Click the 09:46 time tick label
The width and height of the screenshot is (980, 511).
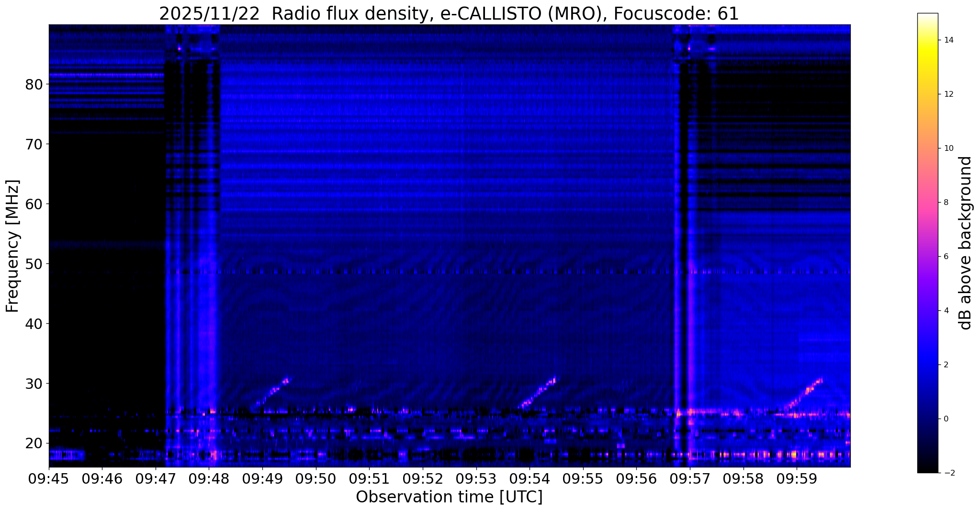(x=102, y=478)
